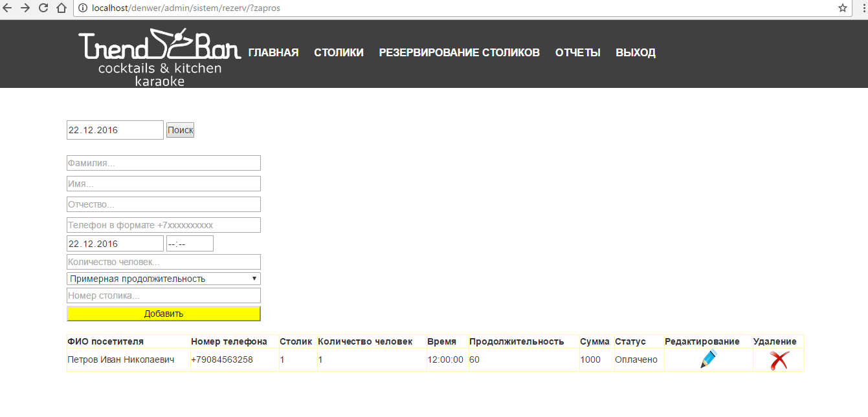Click the browser forward arrow
The width and height of the screenshot is (868, 417).
pyautogui.click(x=25, y=8)
